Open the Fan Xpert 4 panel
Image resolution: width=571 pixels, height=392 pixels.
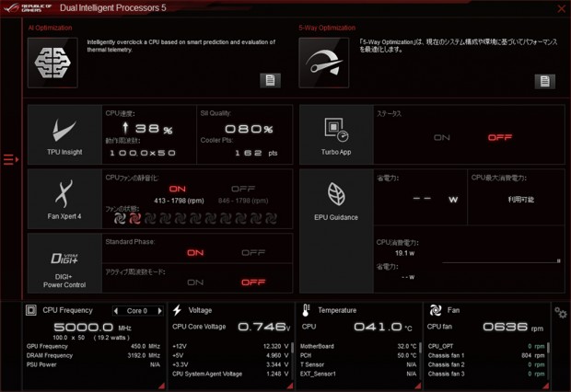(64, 199)
